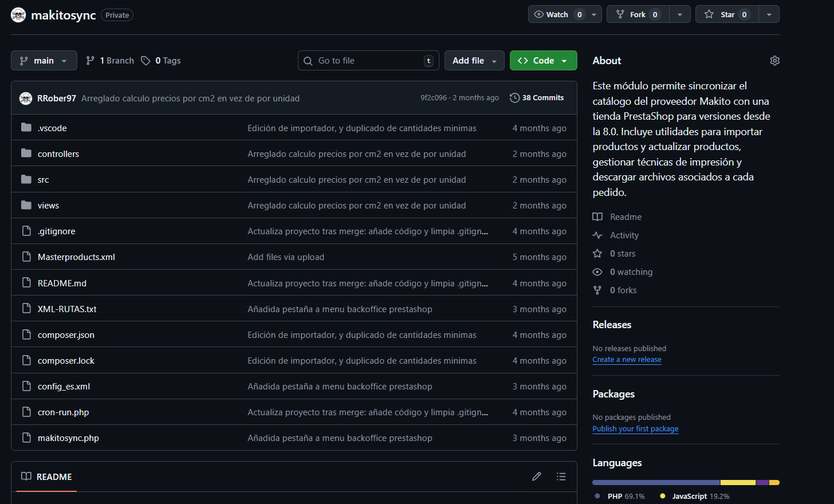This screenshot has width=834, height=504.
Task: Click the About settings gear icon
Action: coord(774,61)
